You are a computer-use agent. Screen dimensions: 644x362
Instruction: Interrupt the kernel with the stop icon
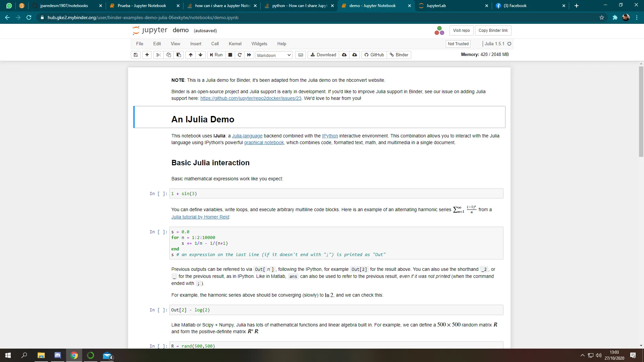coord(230,55)
